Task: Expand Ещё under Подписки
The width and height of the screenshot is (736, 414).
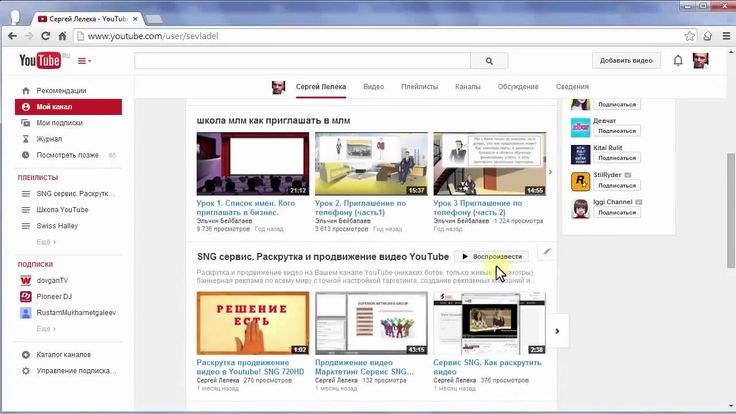Action: tap(45, 327)
